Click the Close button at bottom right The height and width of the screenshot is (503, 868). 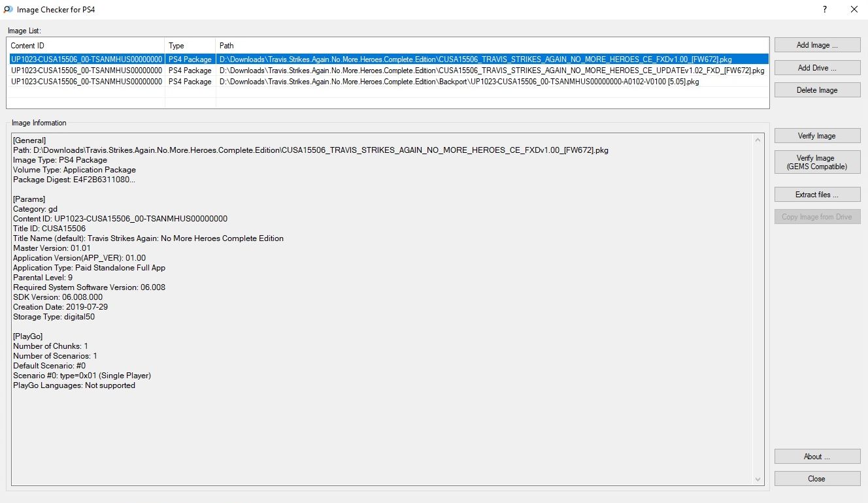817,478
